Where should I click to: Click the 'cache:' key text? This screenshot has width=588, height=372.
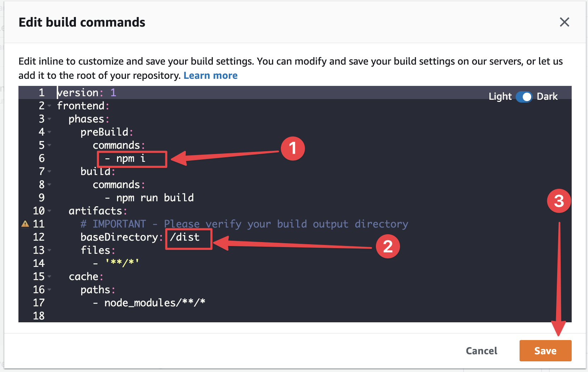[x=86, y=277]
